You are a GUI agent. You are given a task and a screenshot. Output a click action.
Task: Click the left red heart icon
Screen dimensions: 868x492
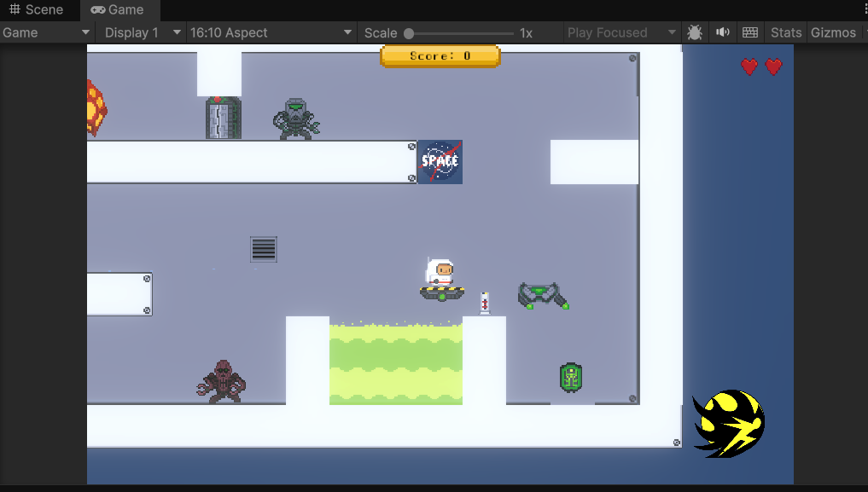749,67
